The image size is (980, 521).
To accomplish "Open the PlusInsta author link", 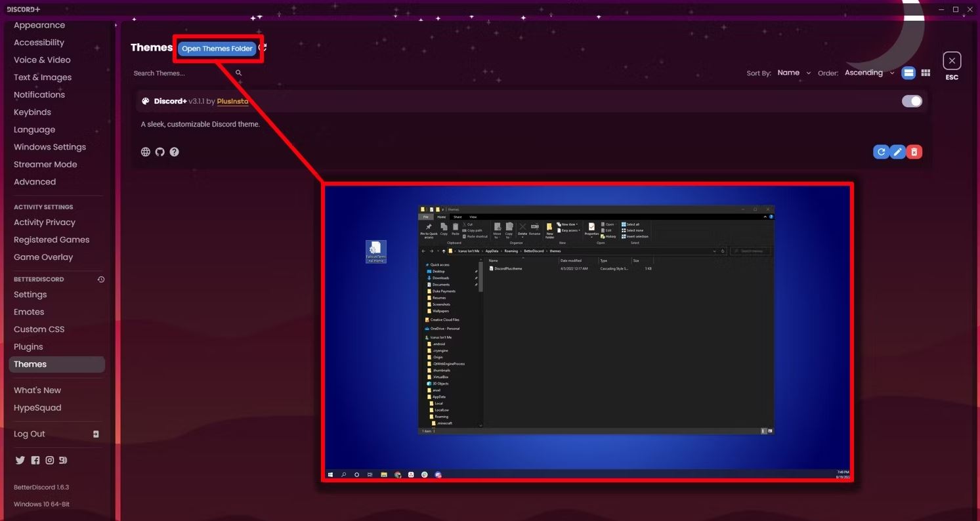I will [232, 101].
